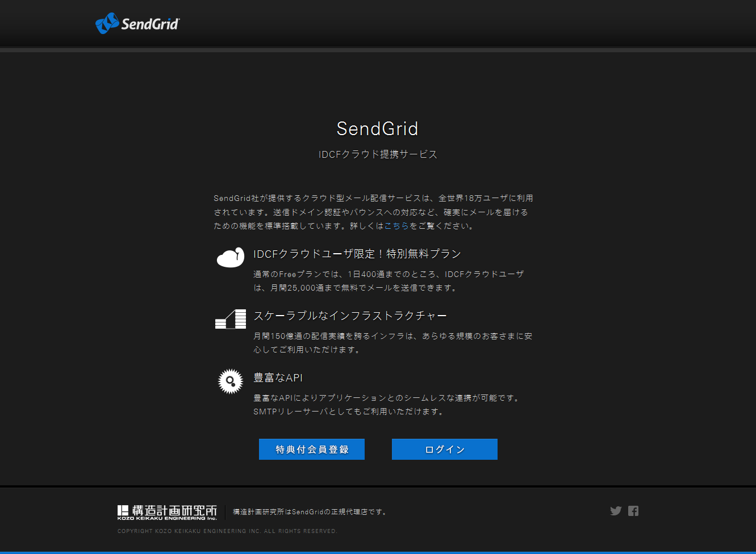Screen dimensions: 756x554
Task: Select the IDCFクラウドユーザ限定！特別無料プラン heading
Action: (x=357, y=254)
